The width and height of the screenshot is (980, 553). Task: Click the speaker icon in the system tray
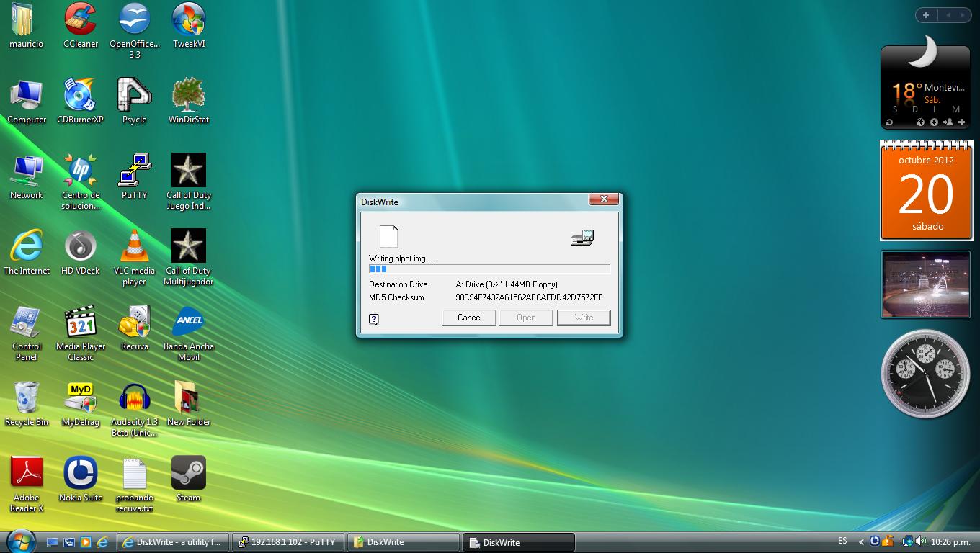pyautogui.click(x=921, y=542)
